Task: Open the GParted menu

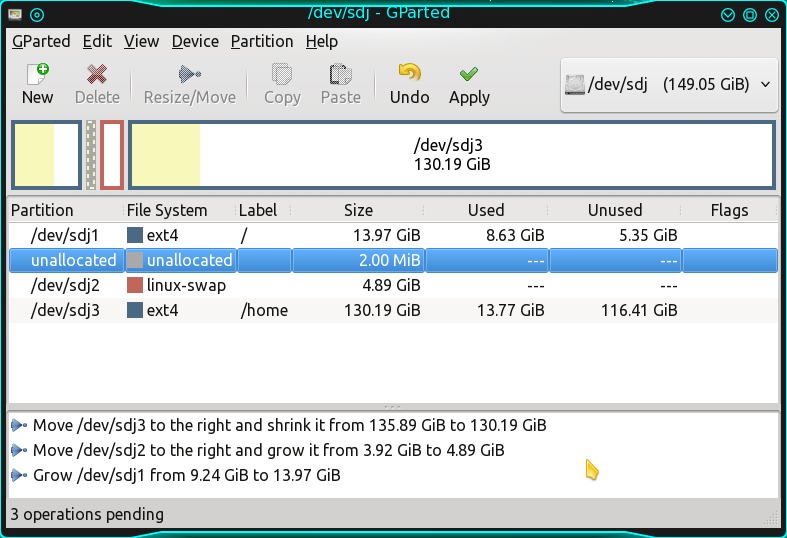Action: point(40,41)
